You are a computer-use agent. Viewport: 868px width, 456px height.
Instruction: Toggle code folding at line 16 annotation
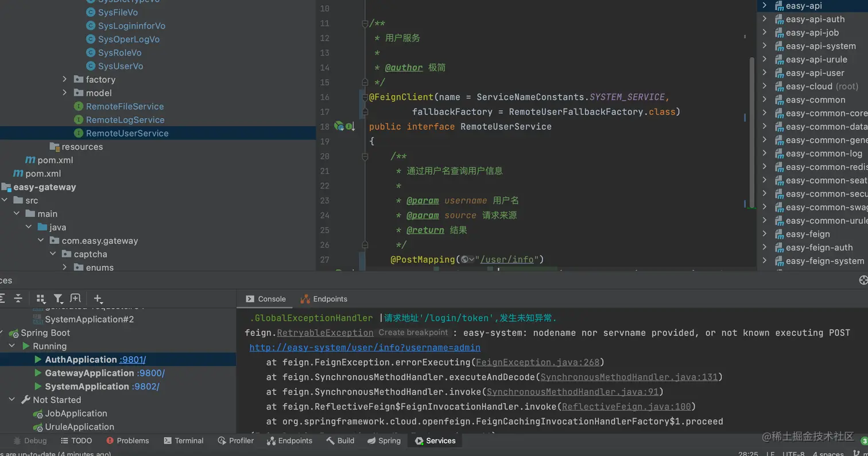(x=365, y=97)
